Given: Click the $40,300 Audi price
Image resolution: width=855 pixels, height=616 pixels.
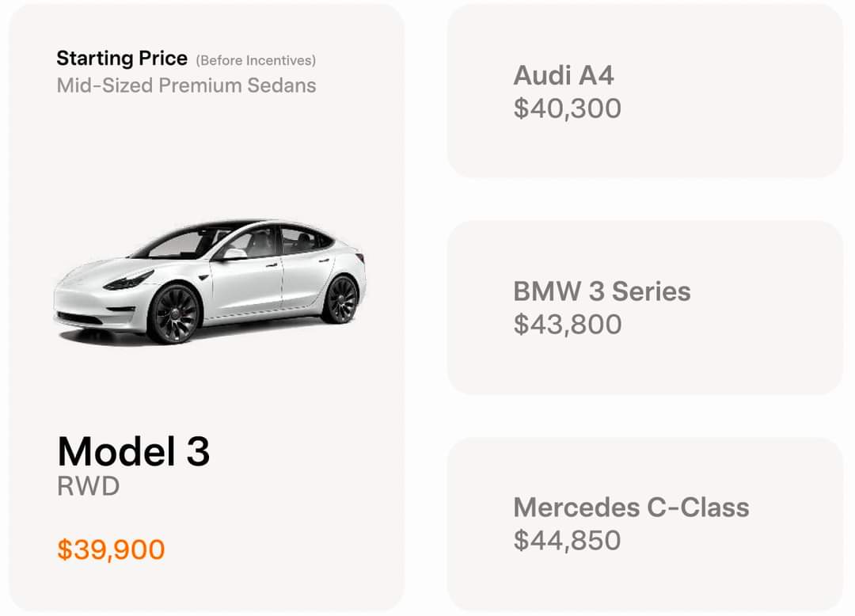Looking at the screenshot, I should click(x=567, y=108).
